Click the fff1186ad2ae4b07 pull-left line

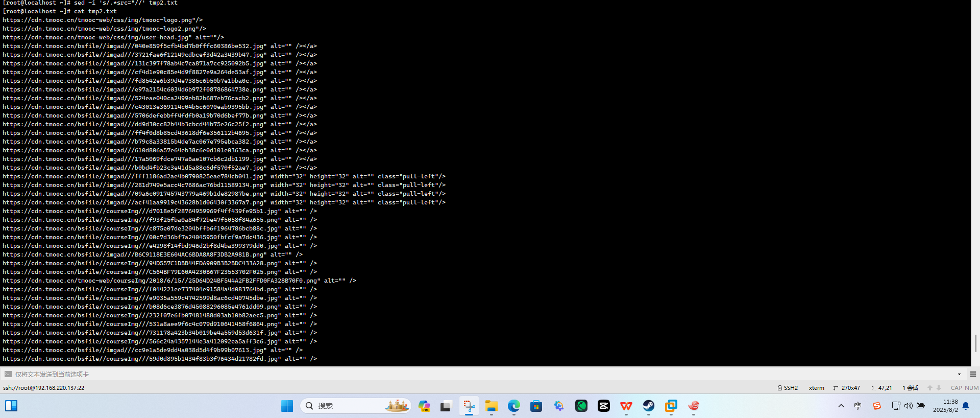click(224, 176)
